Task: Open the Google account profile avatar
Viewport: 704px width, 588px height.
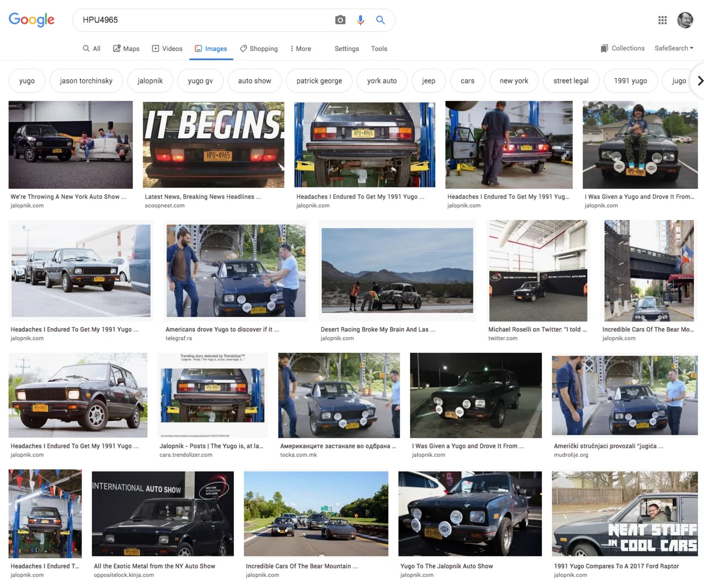Action: coord(685,20)
